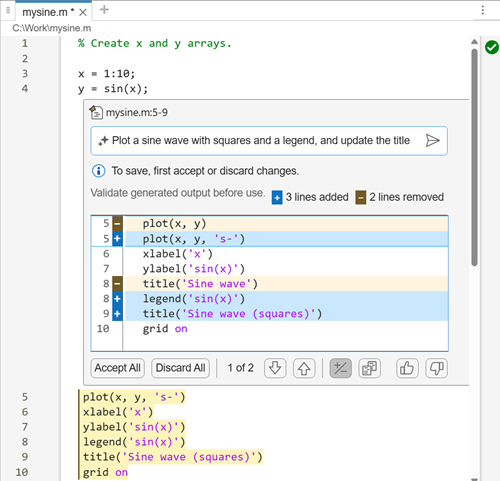Click the comment line 'Create x and y arrays.'
Screen dimensions: 500x481
click(x=155, y=43)
